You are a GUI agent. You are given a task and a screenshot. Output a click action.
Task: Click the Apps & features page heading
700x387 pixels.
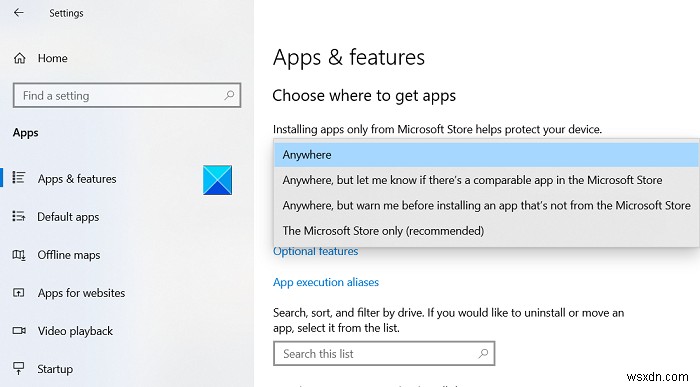(x=349, y=58)
